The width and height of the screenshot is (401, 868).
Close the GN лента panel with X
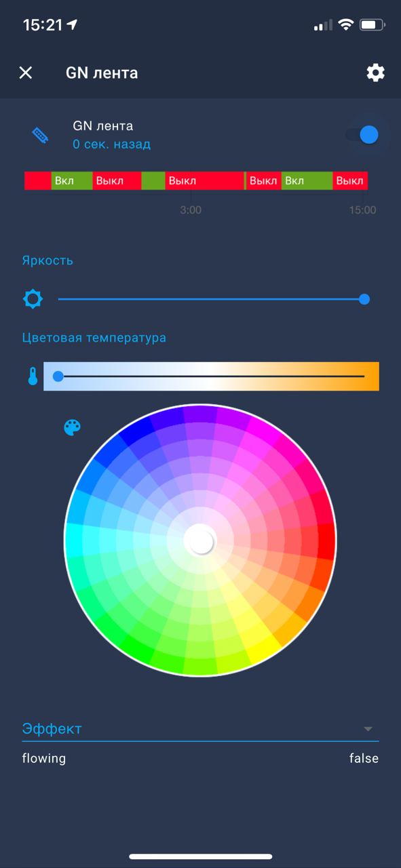click(x=26, y=73)
